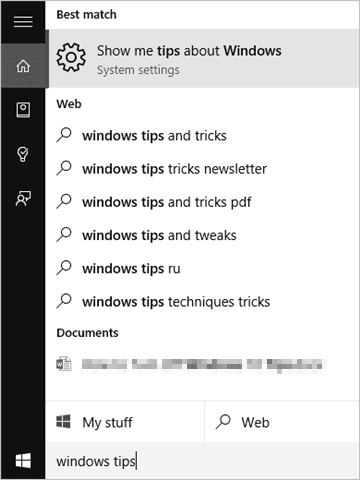
Task: Open the Feedback icon in the sidebar
Action: (x=23, y=199)
